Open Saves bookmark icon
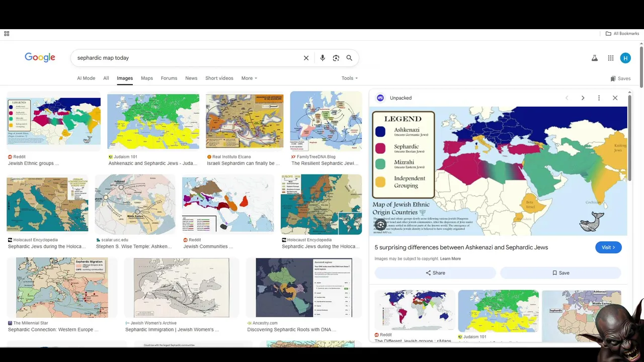 [x=620, y=78]
